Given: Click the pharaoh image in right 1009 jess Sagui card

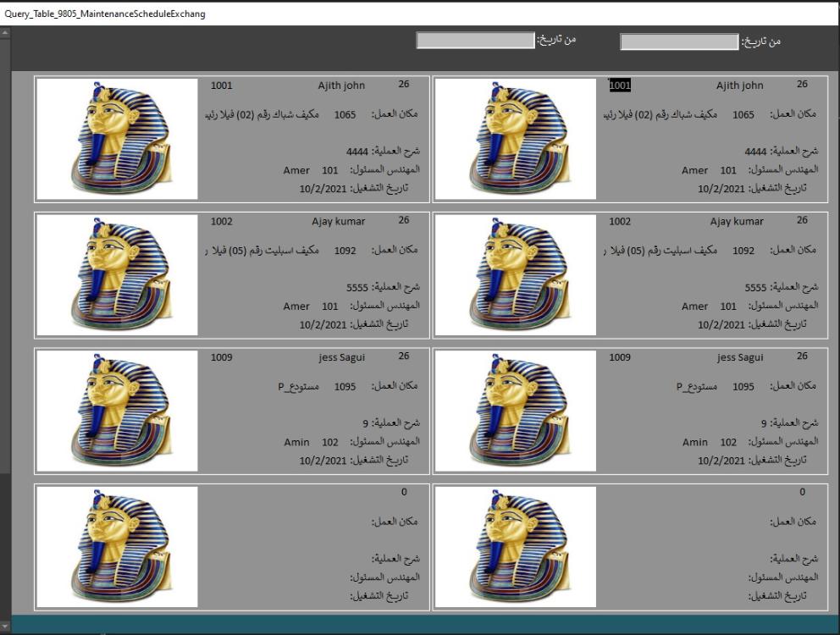Looking at the screenshot, I should (x=516, y=411).
